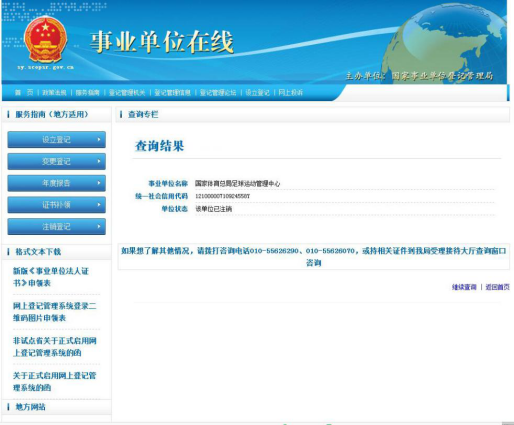Image resolution: width=514 pixels, height=425 pixels.
Task: Click the 设立登记 sidebar button
Action: point(57,139)
